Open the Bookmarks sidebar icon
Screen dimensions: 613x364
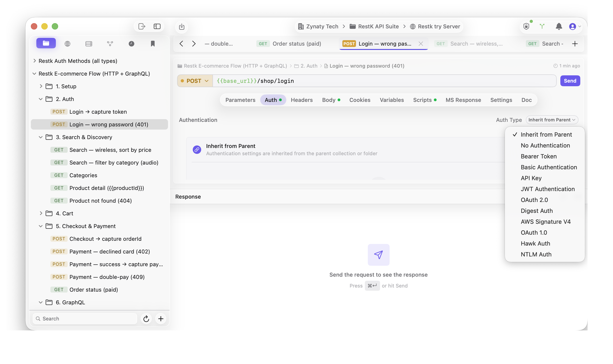153,44
